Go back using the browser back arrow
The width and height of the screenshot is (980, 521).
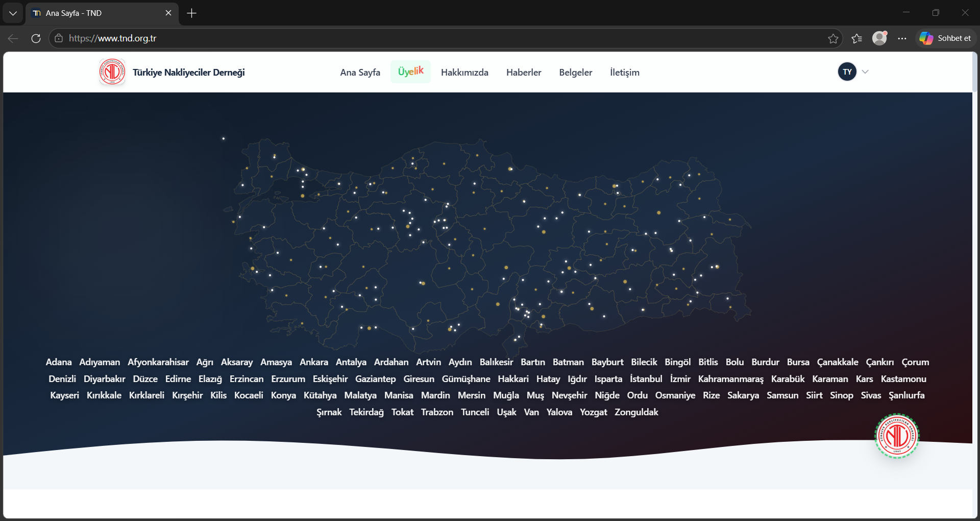click(x=13, y=38)
